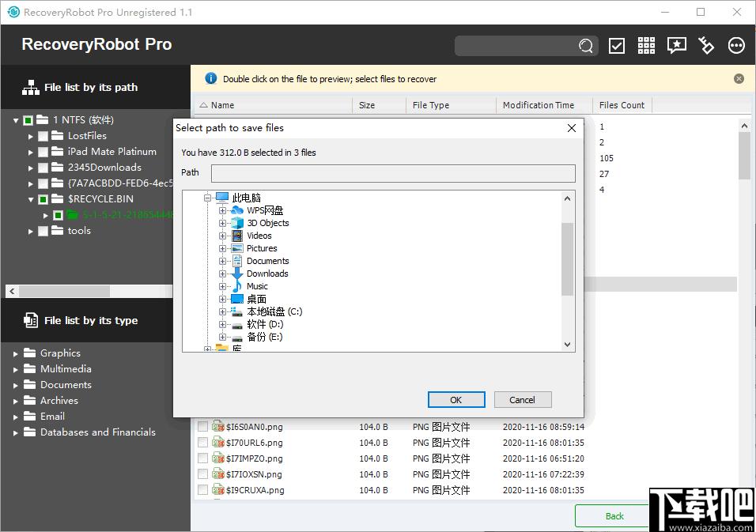756x532 pixels.
Task: Click left panel horizontal scroll left arrow
Action: click(12, 291)
